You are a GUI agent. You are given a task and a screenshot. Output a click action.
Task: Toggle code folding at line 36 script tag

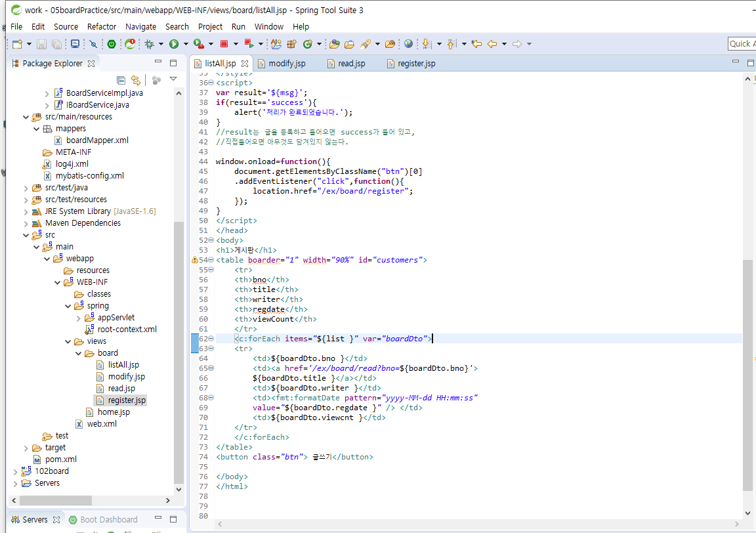[x=211, y=83]
